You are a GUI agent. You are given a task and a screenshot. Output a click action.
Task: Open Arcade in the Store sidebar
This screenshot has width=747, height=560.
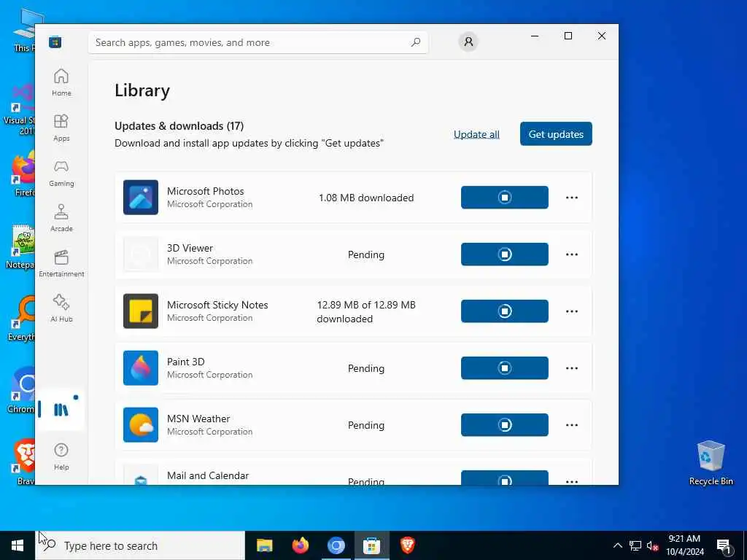click(x=61, y=218)
